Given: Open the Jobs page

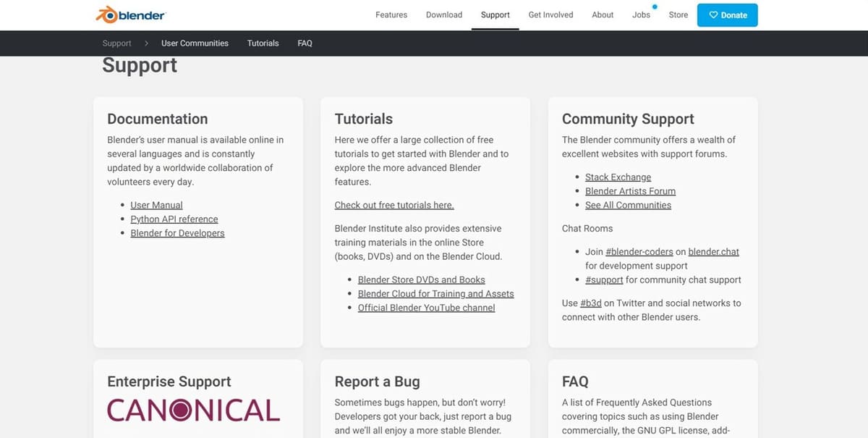Looking at the screenshot, I should point(642,15).
